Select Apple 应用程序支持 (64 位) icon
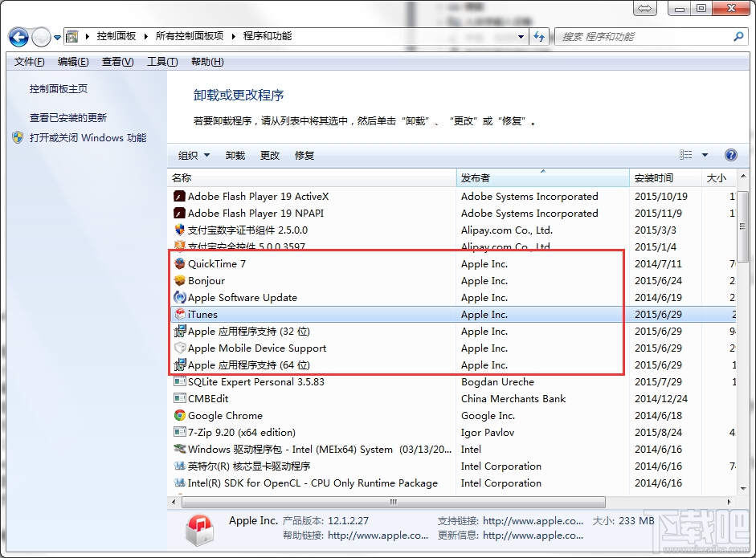 pos(179,365)
